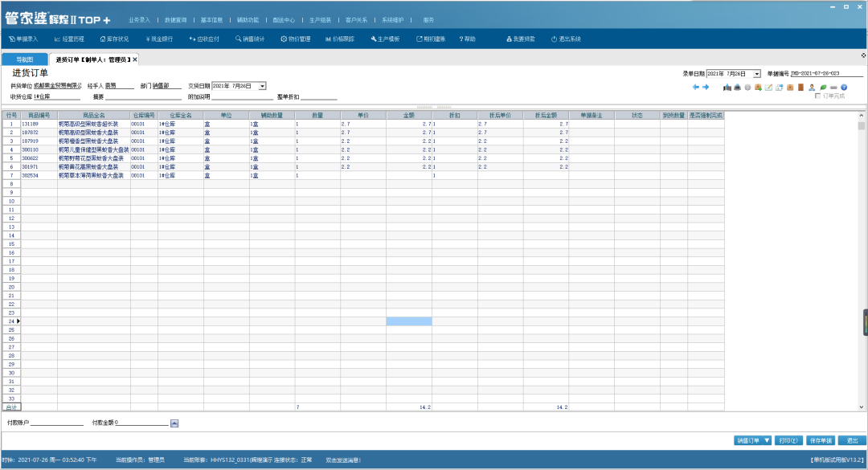Click the blue next-record right arrow
868x470 pixels.
tap(706, 87)
